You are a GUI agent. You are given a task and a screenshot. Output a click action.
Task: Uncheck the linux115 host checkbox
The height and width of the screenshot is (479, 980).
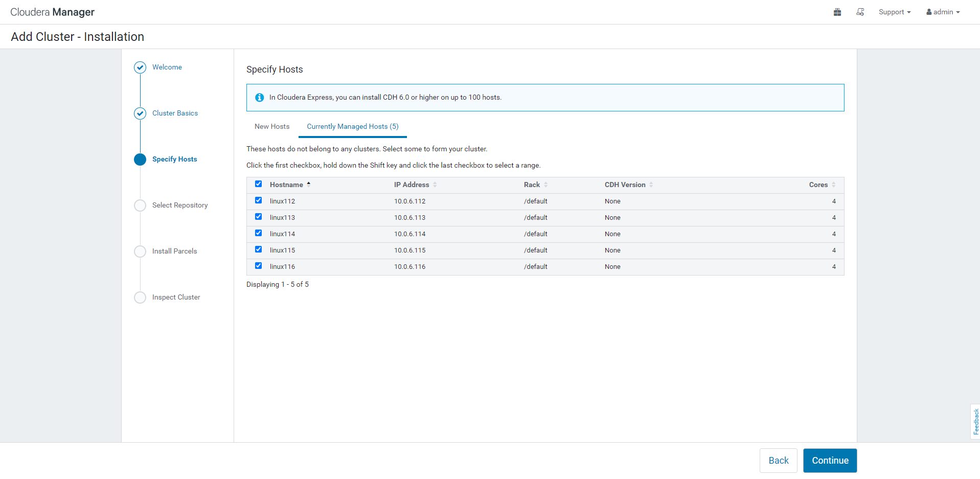pyautogui.click(x=259, y=249)
